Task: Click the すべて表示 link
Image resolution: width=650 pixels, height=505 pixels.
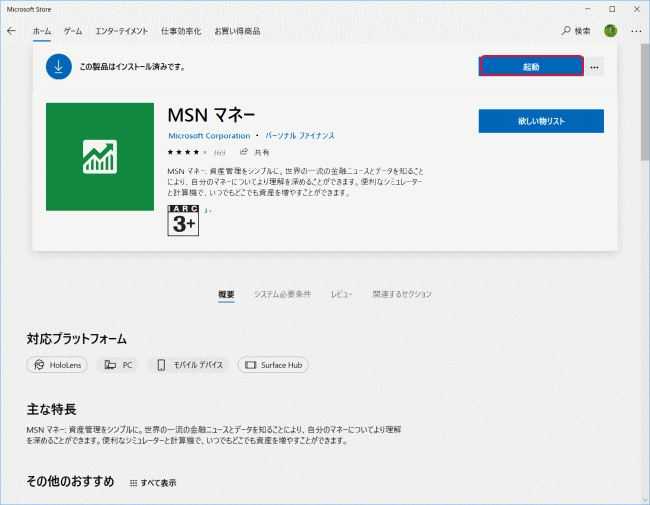Action: 158,483
